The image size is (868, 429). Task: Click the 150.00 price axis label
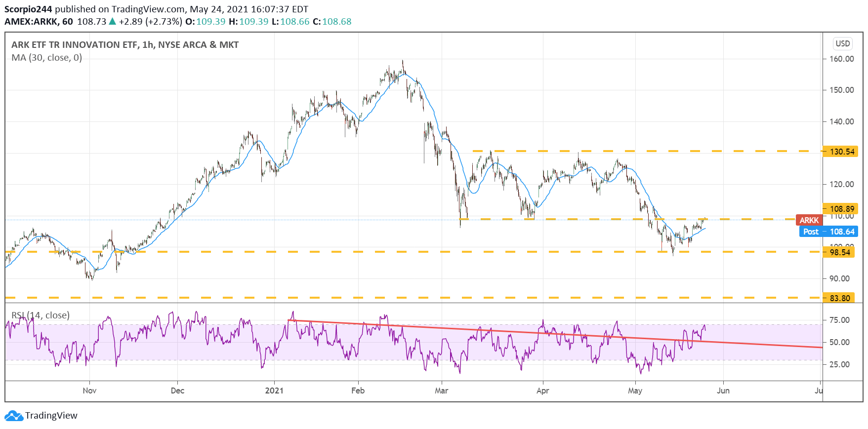(842, 90)
